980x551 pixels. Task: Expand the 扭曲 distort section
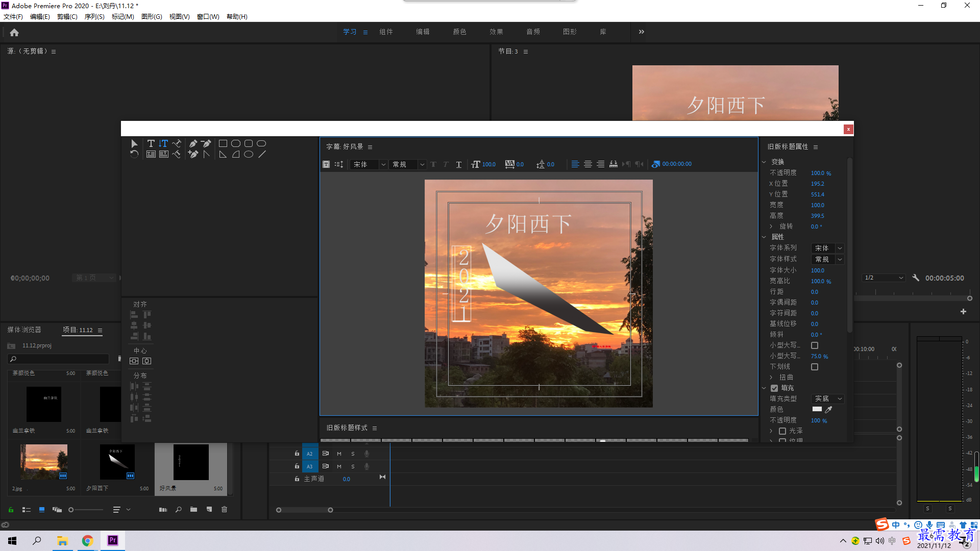pos(771,377)
